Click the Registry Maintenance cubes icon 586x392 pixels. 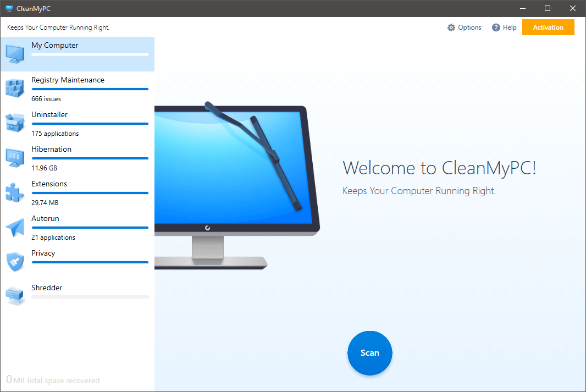click(15, 88)
